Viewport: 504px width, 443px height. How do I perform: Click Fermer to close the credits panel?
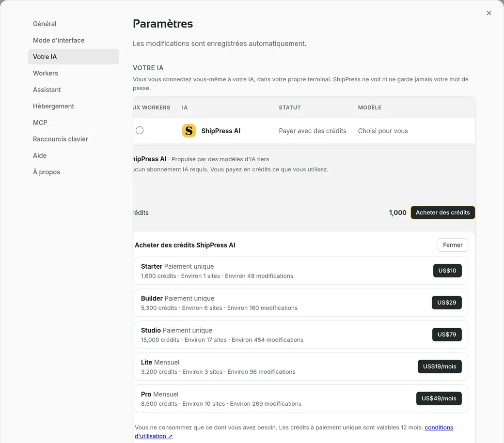click(453, 245)
